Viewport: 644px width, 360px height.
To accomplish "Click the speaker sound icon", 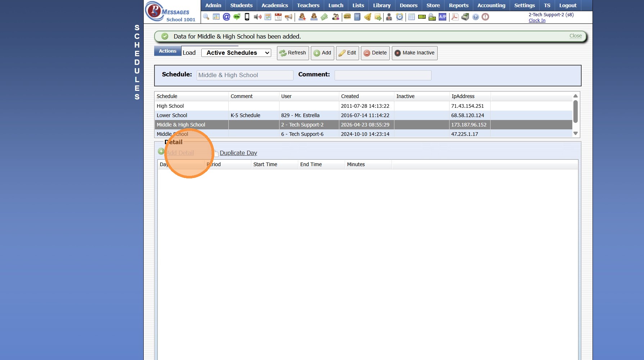I will tap(258, 17).
